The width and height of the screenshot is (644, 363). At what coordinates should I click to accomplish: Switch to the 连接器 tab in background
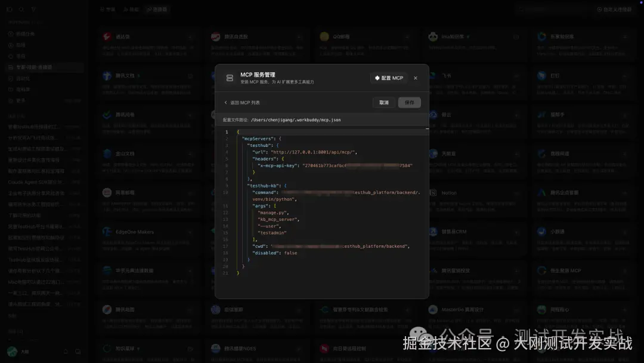tap(157, 9)
